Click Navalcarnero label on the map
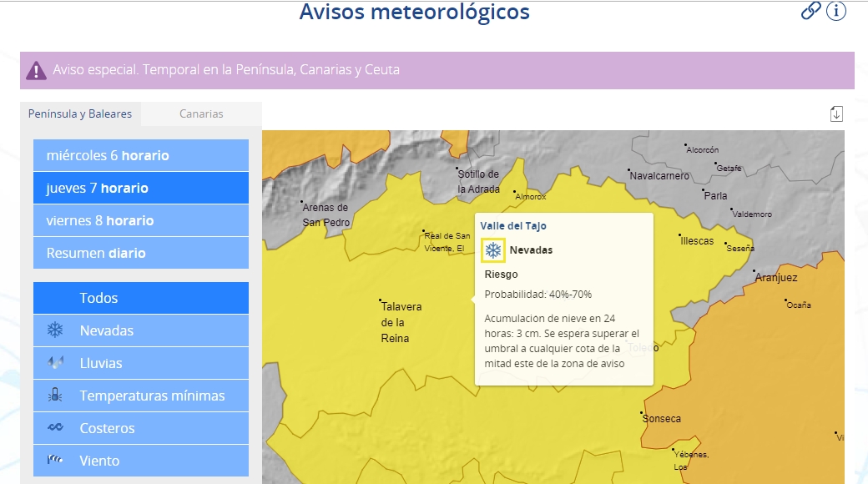The image size is (868, 484). pyautogui.click(x=659, y=175)
